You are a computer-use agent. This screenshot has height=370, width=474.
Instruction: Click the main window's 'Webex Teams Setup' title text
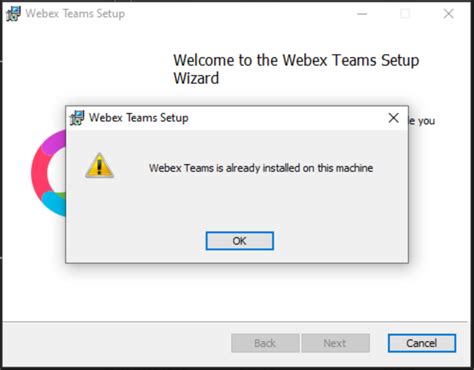(x=75, y=14)
